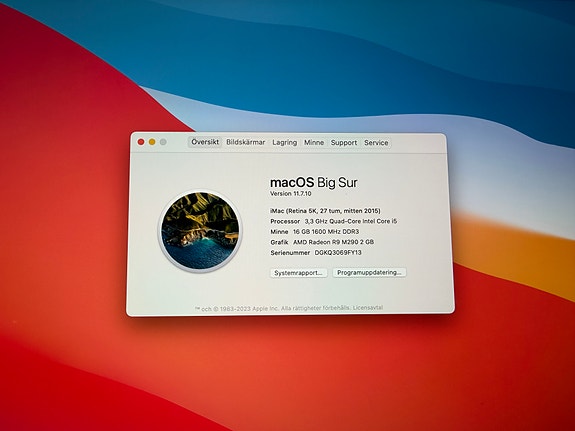Open the Bildskärmar tab
Screen dimensions: 575x431
[245, 142]
